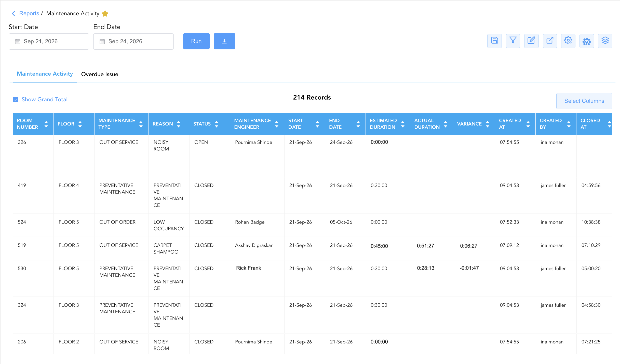The height and width of the screenshot is (364, 620).
Task: Open the settings gear icon
Action: (568, 41)
